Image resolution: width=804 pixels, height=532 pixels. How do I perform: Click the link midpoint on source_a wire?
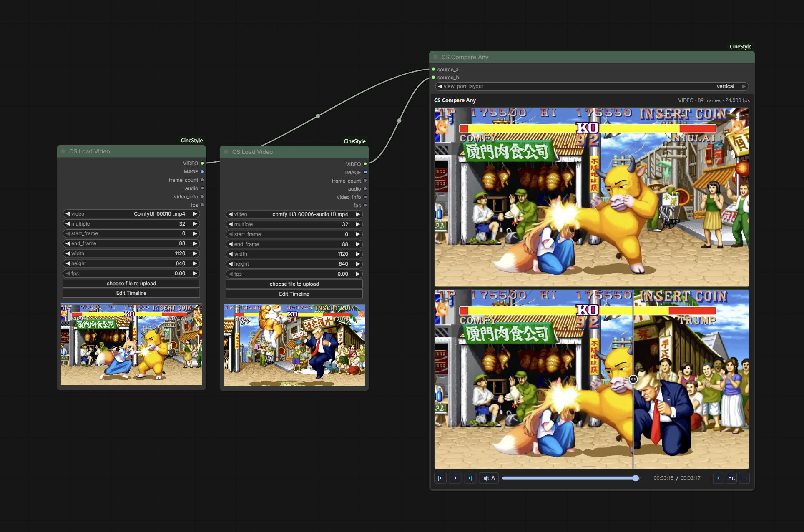pyautogui.click(x=318, y=116)
